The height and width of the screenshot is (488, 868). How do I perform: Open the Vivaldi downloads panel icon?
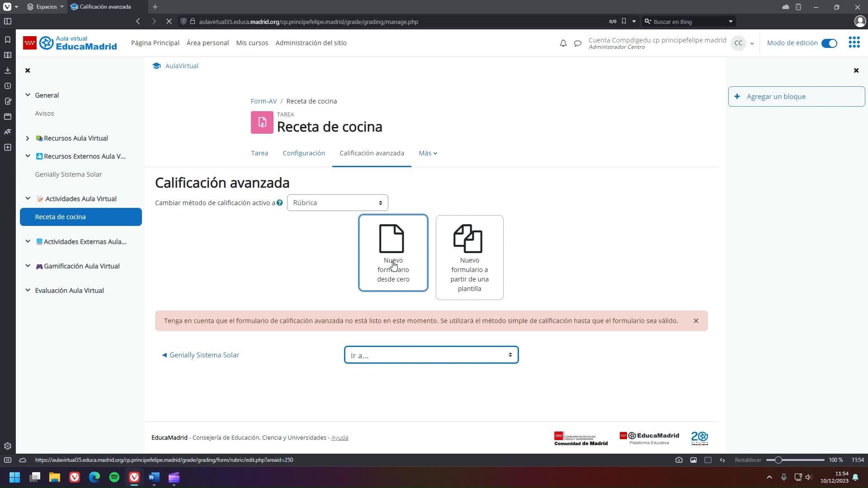(8, 70)
